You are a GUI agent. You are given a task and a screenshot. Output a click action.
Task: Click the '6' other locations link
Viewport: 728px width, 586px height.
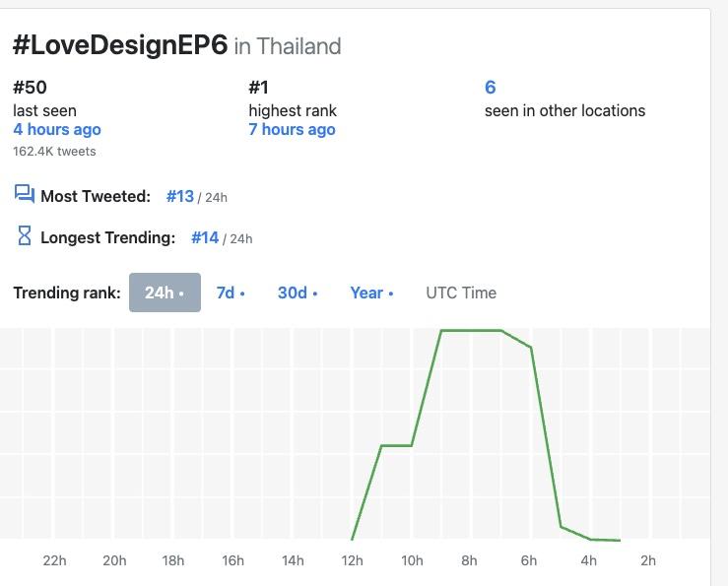[x=491, y=88]
